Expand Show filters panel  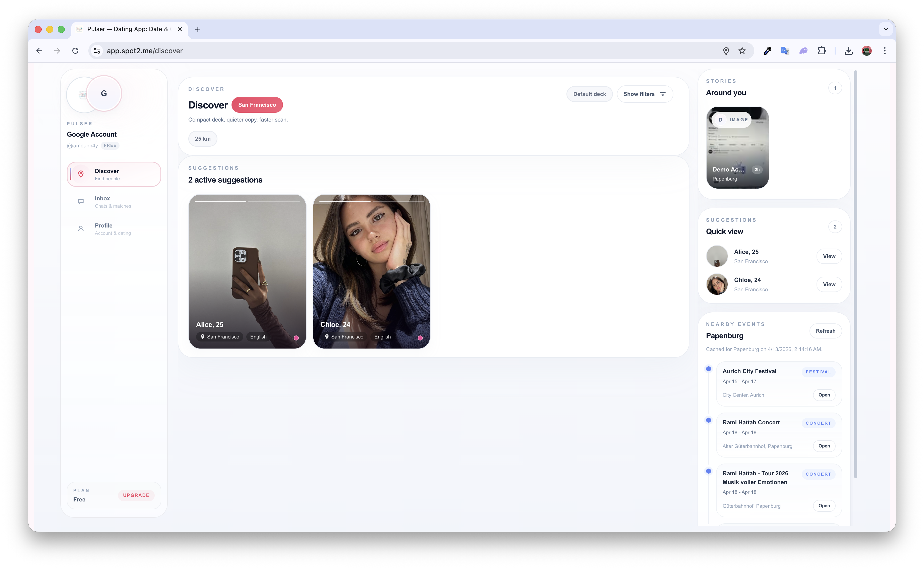[645, 94]
